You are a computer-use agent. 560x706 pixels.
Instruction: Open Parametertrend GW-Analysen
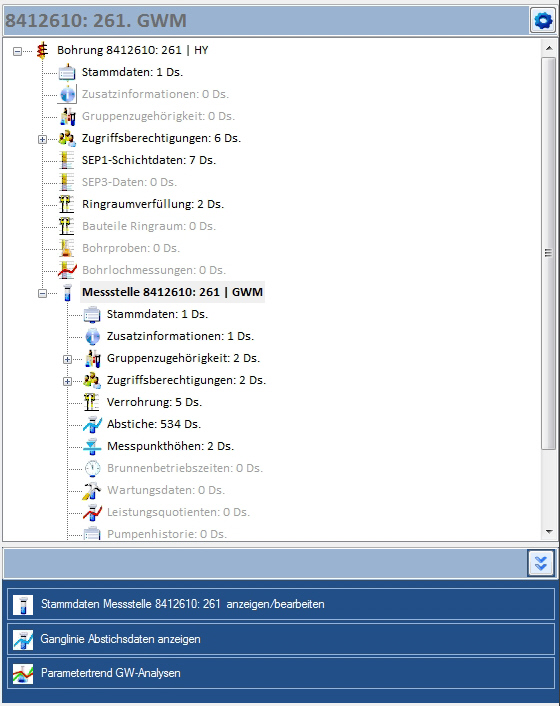pyautogui.click(x=280, y=673)
